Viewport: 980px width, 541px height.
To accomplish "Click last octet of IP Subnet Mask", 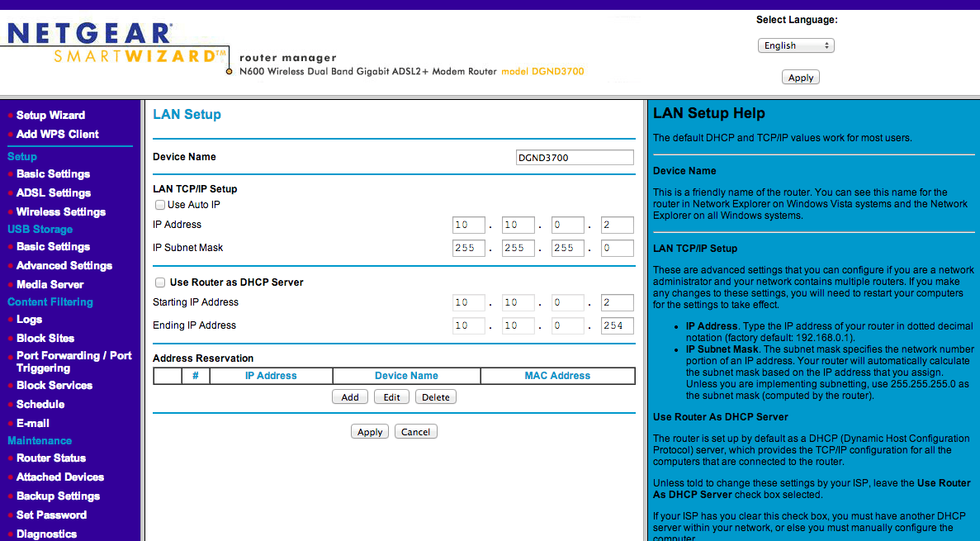I will (x=617, y=248).
